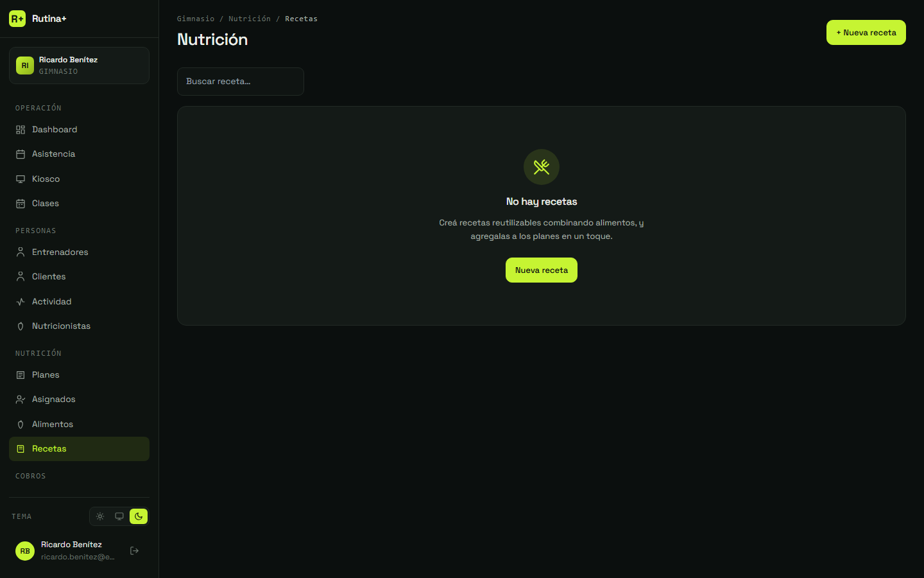Click the Planes list icon
The image size is (924, 578).
[21, 375]
